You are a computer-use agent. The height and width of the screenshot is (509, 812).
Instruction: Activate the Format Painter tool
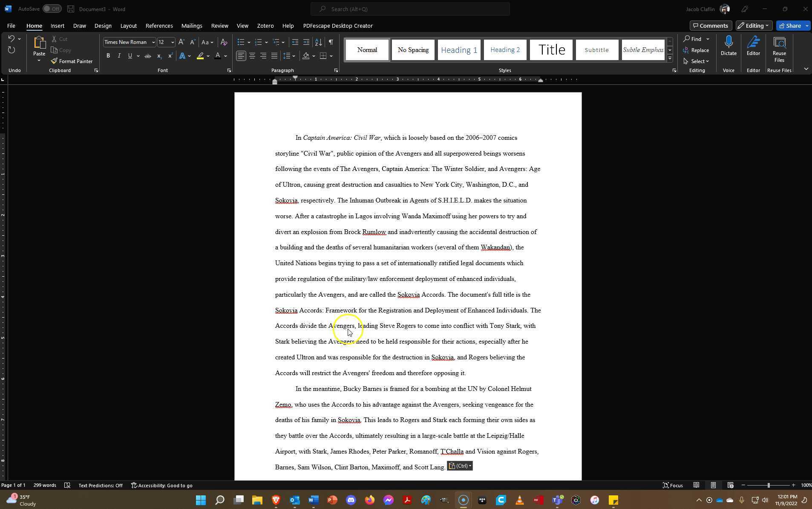(x=72, y=61)
